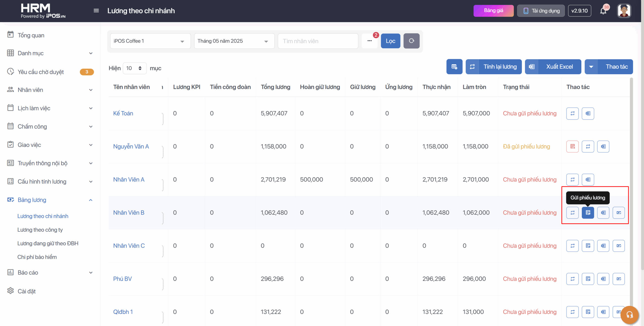Expand the Thao tác dropdown button
The width and height of the screenshot is (644, 326).
point(609,67)
